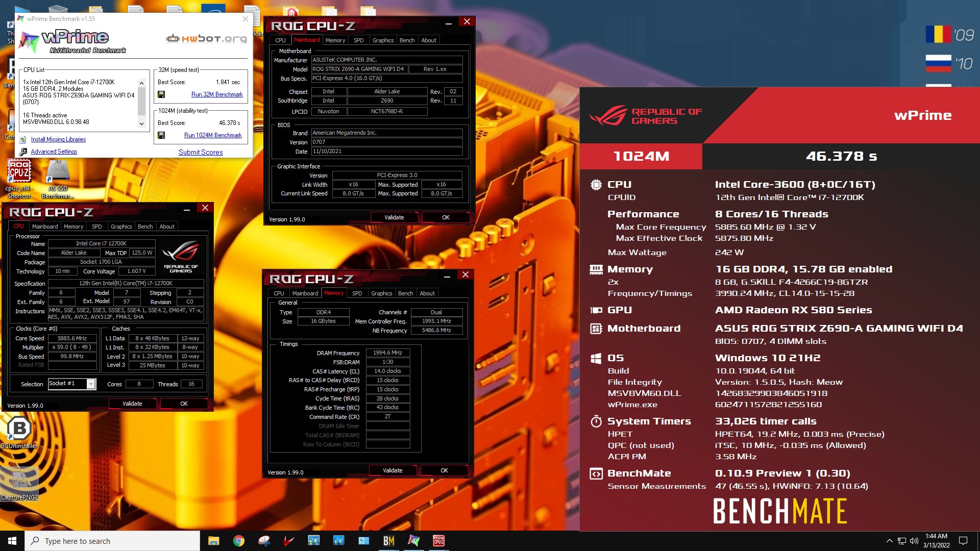Click the wPrime logo graphic in the header

tap(72, 41)
